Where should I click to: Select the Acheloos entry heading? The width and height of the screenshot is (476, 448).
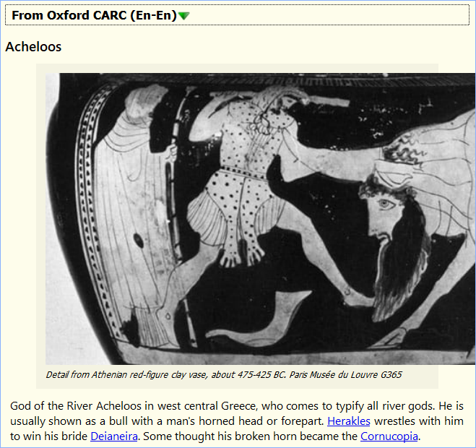point(33,47)
